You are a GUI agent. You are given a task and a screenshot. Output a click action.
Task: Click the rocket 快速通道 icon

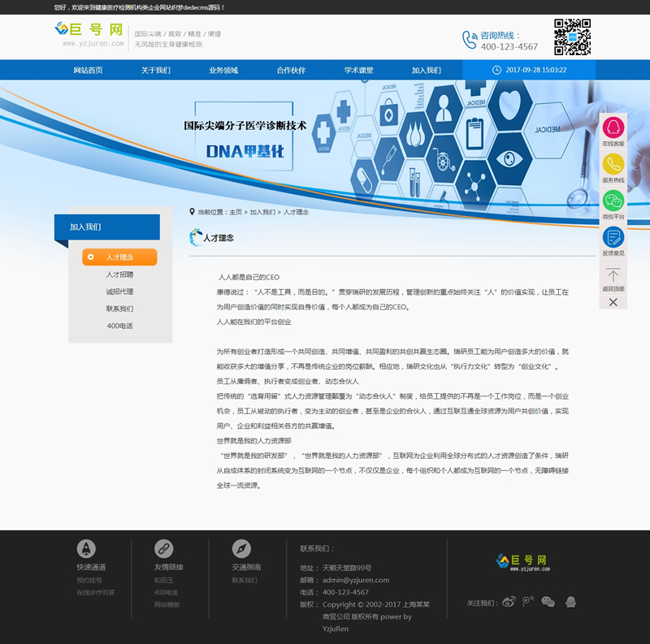86,549
